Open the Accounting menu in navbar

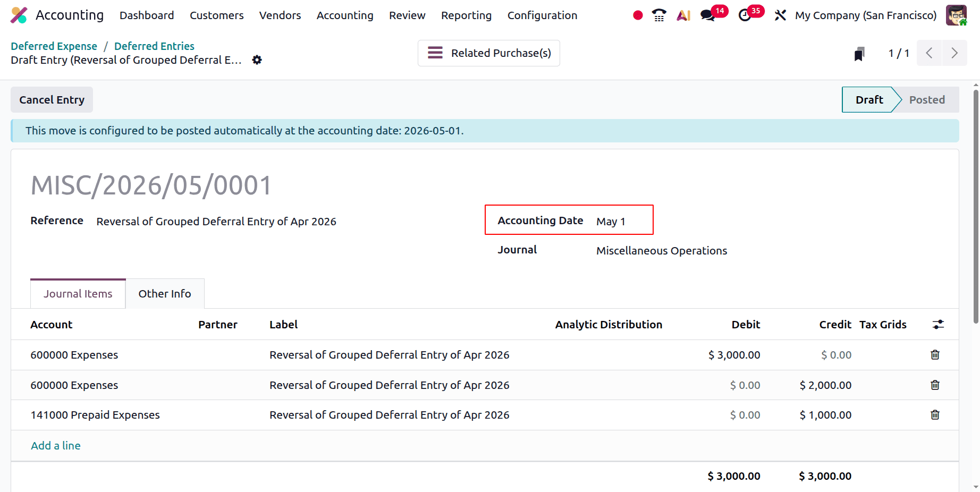345,15
